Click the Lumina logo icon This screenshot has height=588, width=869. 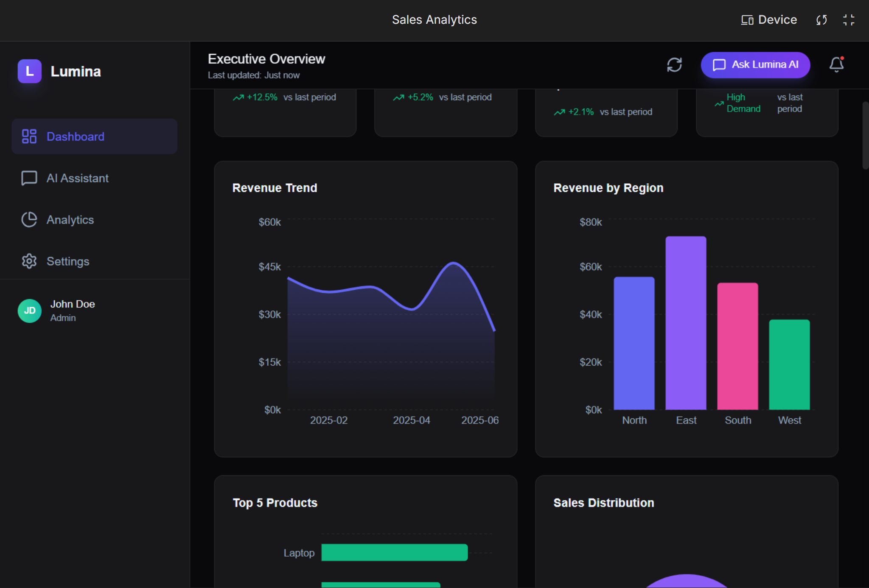tap(29, 71)
